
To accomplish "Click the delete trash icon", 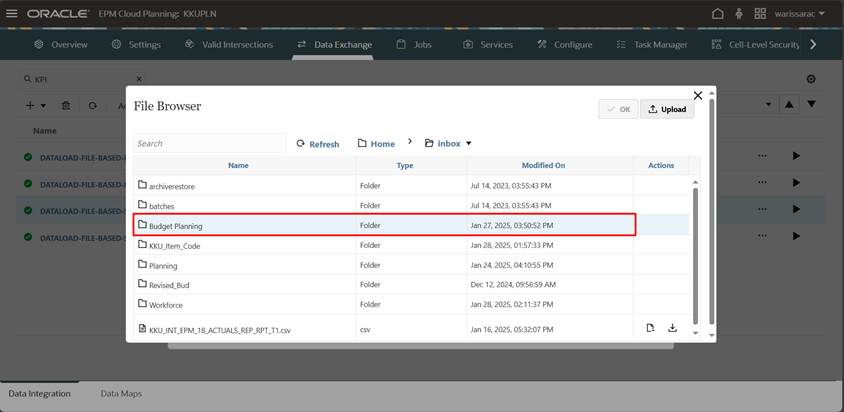I will coord(66,106).
